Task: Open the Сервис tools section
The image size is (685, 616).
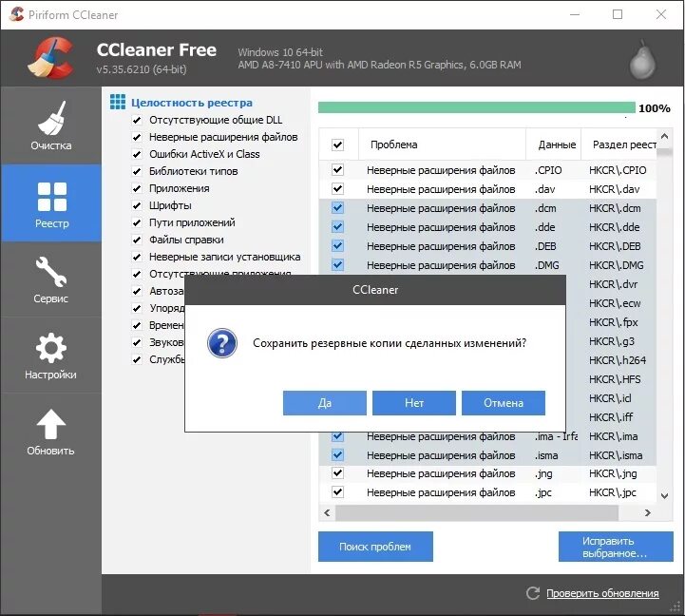Action: click(x=51, y=279)
